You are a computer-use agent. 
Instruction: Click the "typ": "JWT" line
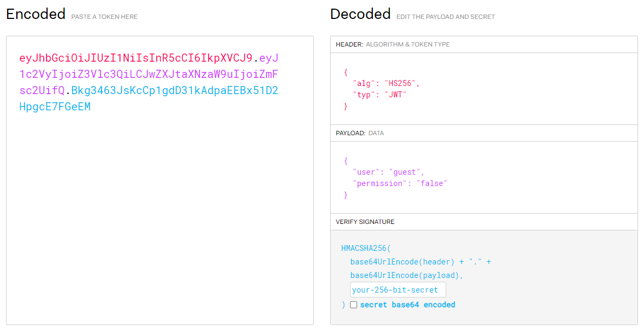click(379, 95)
